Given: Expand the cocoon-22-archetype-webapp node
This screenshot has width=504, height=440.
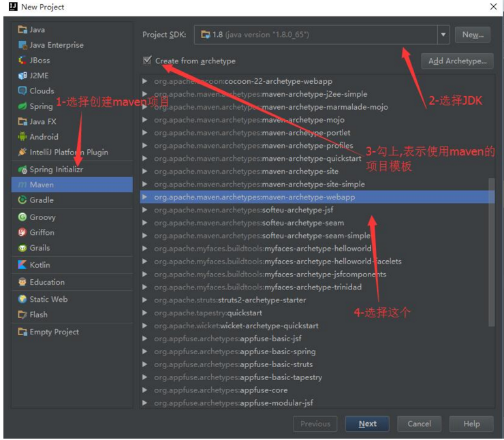Looking at the screenshot, I should click(x=144, y=81).
